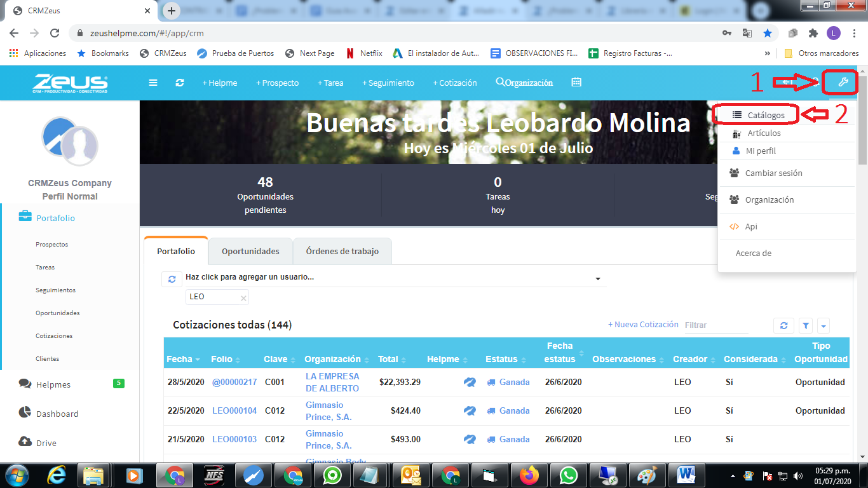The width and height of the screenshot is (868, 488).
Task: Launch WhatsApp from the taskbar
Action: coord(567,475)
